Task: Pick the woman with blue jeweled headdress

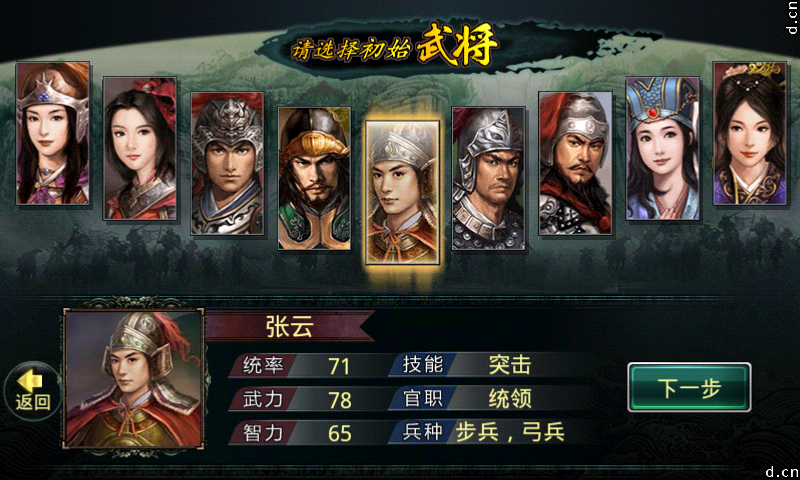Action: (x=663, y=148)
